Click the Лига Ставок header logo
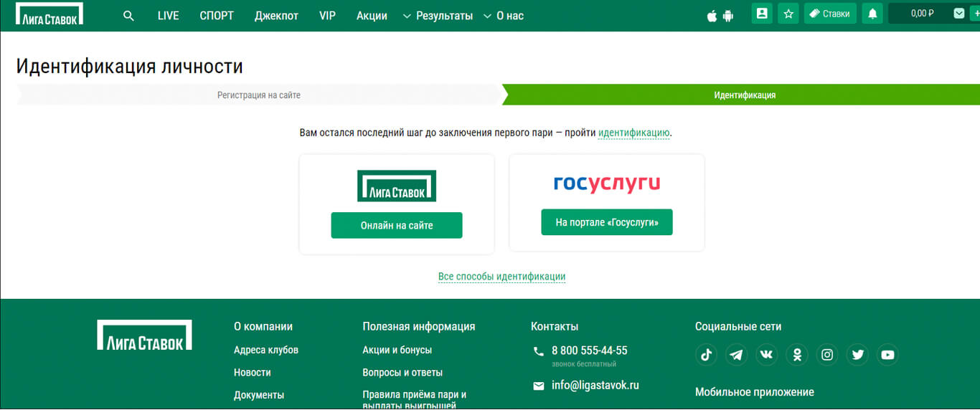The image size is (980, 410). pyautogui.click(x=50, y=14)
